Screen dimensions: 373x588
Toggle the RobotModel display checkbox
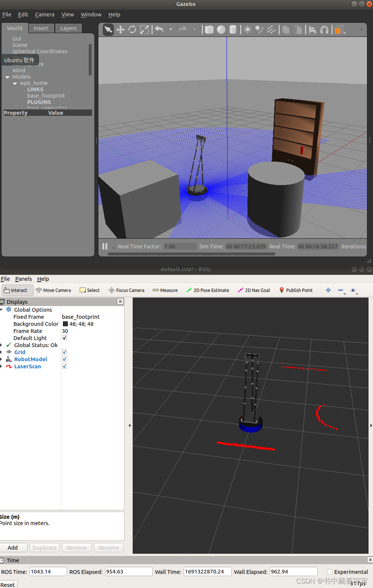point(64,359)
